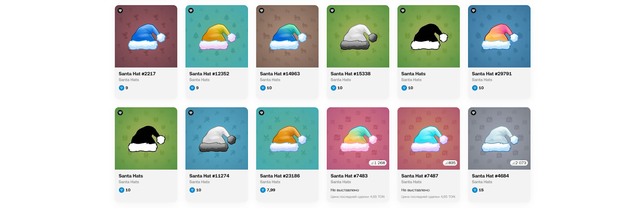Select the orange hat thumbnail of Santa Hat #23186
The width and height of the screenshot is (644, 208).
287,139
